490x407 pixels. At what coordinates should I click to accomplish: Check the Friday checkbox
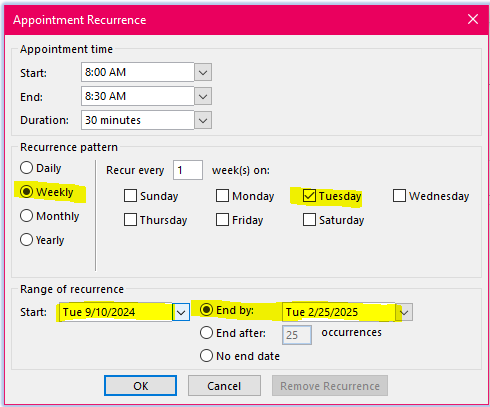point(222,220)
